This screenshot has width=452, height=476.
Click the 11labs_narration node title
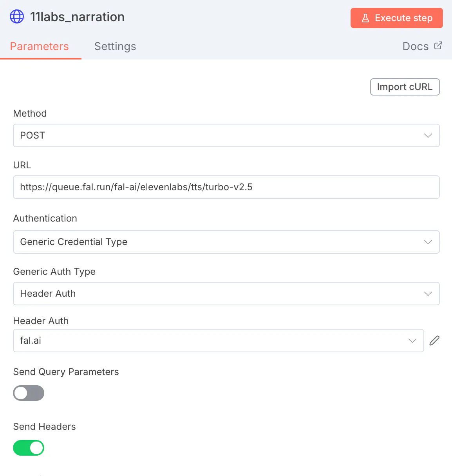(x=78, y=17)
